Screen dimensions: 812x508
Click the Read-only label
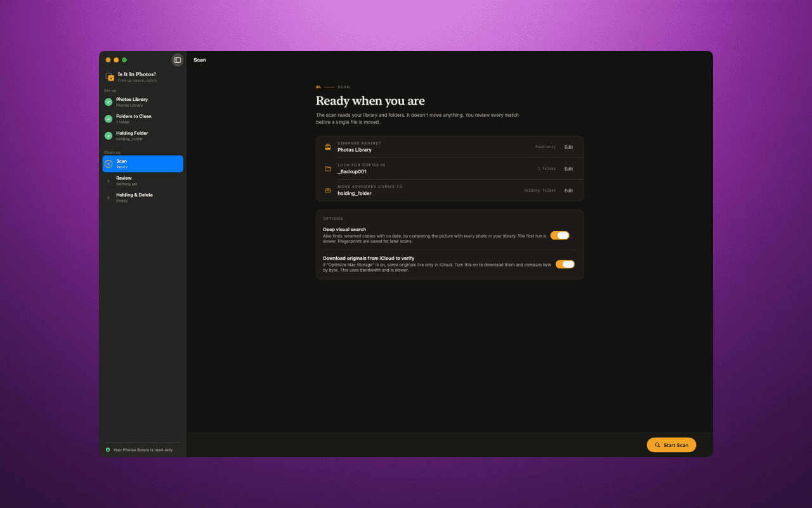coord(546,147)
